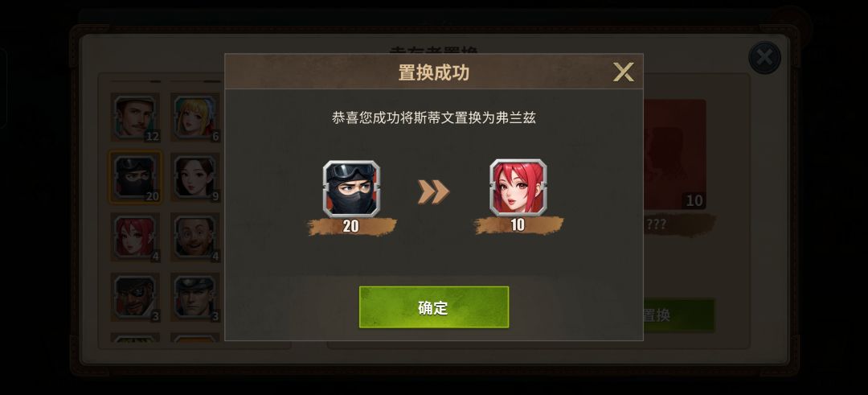This screenshot has width=868, height=395.
Task: Click the 置换 button behind the dialog
Action: [x=678, y=315]
